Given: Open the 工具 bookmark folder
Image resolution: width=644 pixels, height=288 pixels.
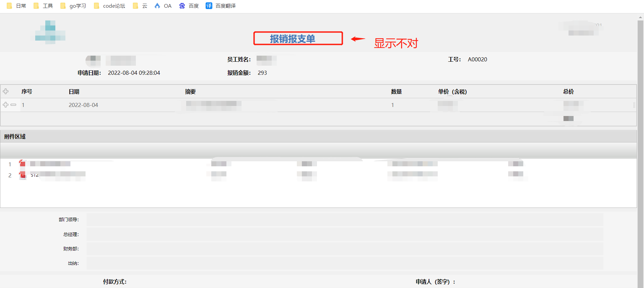Looking at the screenshot, I should 43,6.
